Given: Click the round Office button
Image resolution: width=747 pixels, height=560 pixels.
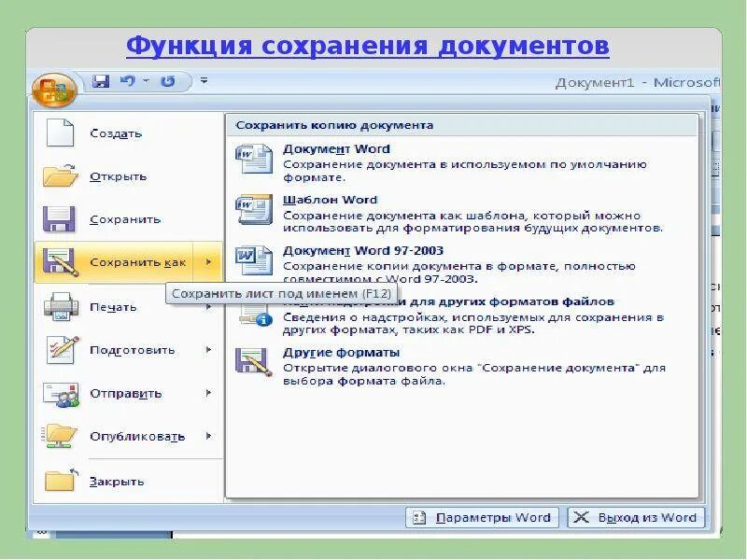Looking at the screenshot, I should coord(54,91).
